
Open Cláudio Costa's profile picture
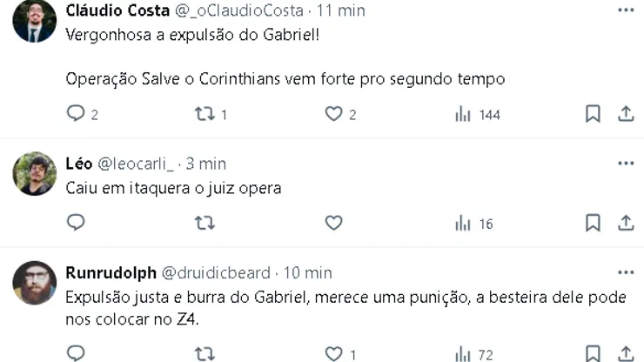point(34,21)
